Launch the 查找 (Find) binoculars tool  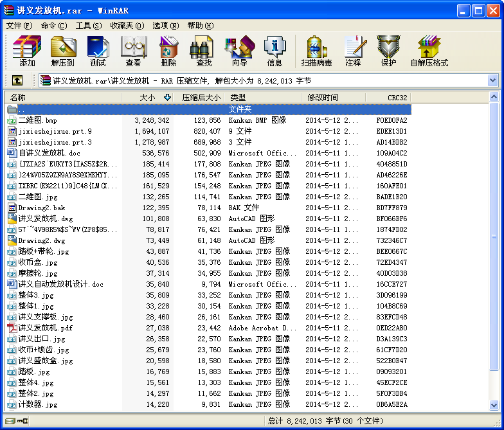[204, 51]
